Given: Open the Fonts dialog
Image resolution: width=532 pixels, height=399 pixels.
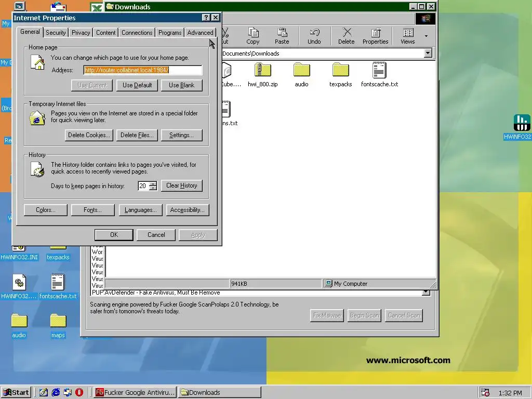Looking at the screenshot, I should click(x=92, y=210).
